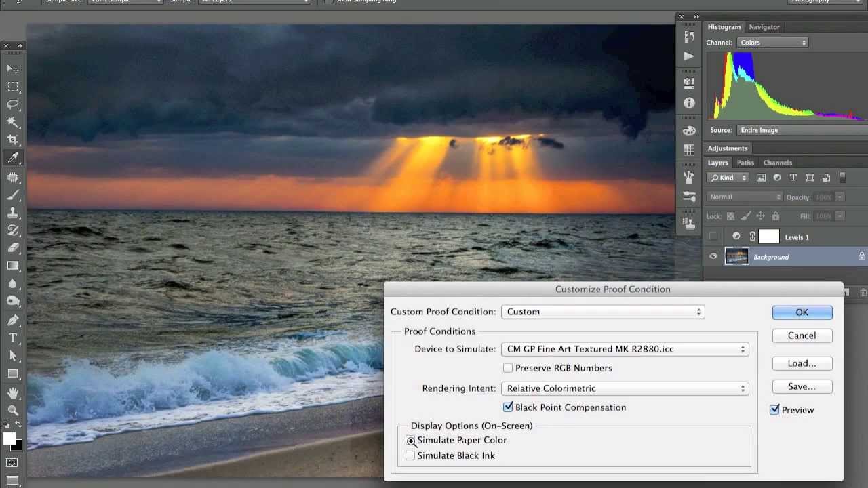
Task: Click the lock icon on Background layer
Action: pos(861,257)
